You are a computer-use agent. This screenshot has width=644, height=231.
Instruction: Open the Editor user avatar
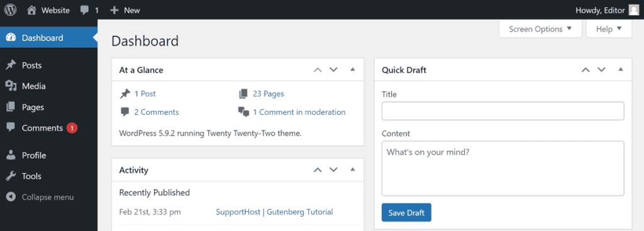pos(634,10)
